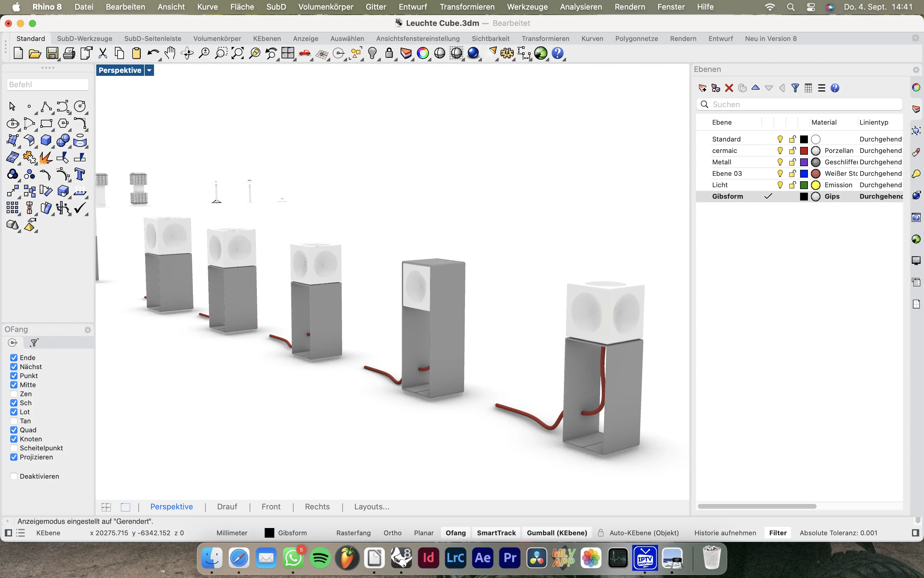Switch to the Drauf viewport tab
This screenshot has width=924, height=578.
point(227,507)
